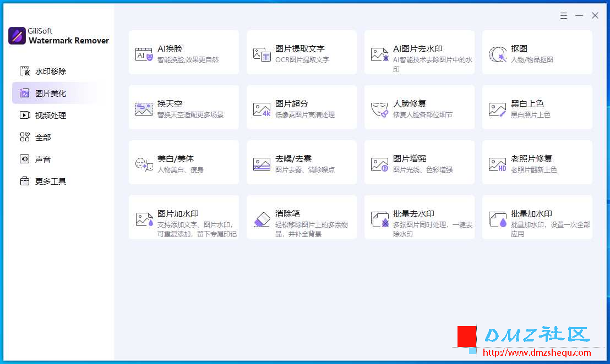
Task: Open the hamburger menu in title bar
Action: click(564, 15)
